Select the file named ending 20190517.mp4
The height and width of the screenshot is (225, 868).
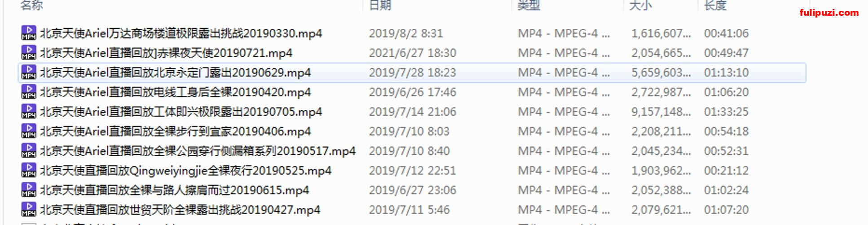click(x=412, y=151)
